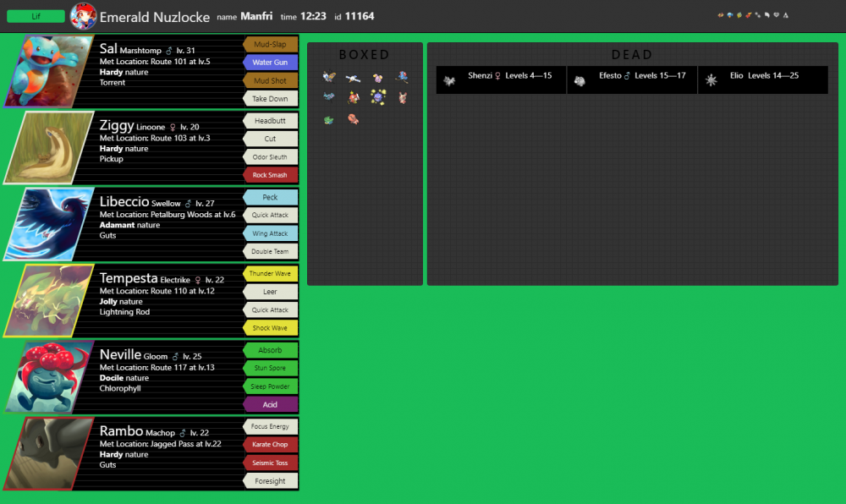The width and height of the screenshot is (846, 504).
Task: Click Ziggy's Rock Smash move
Action: [x=271, y=175]
